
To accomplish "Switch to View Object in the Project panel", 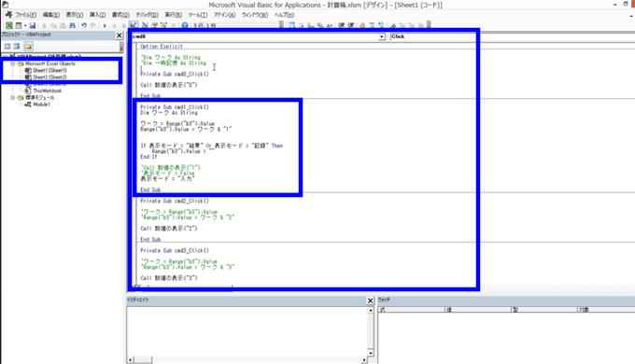I will point(17,46).
